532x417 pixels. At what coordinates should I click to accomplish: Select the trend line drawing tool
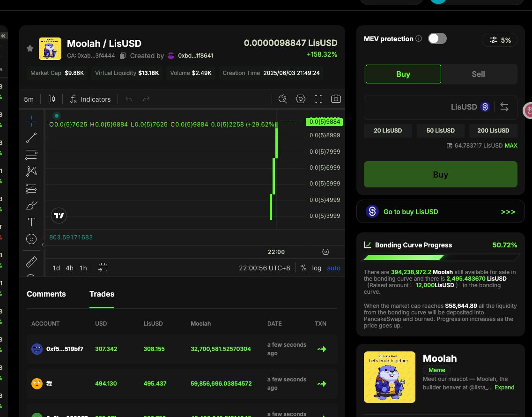click(31, 138)
